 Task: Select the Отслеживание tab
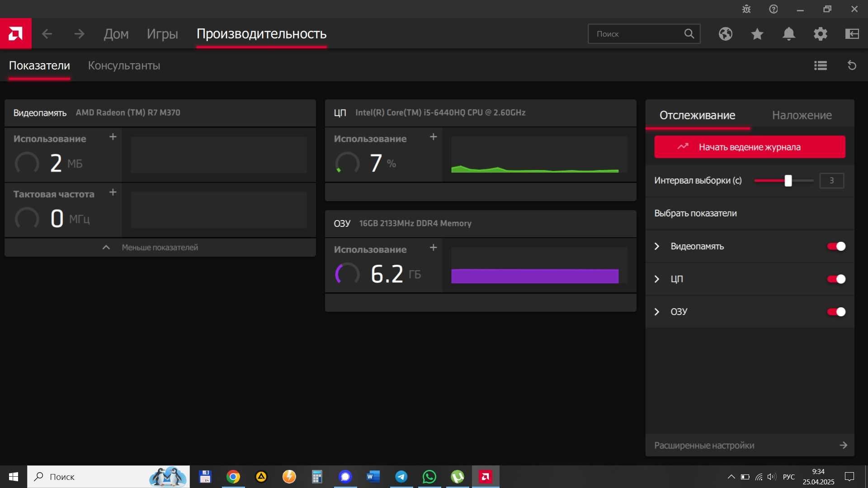click(698, 115)
